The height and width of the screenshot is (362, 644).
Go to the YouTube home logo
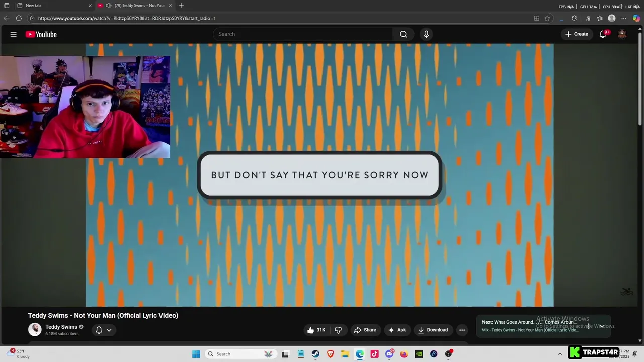[41, 34]
